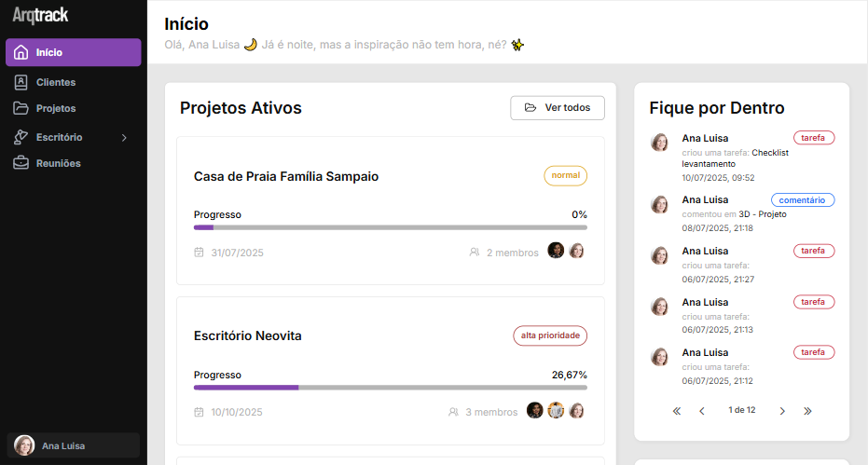868x465 pixels.
Task: Click the members icon next to 3 membros
Action: [454, 411]
